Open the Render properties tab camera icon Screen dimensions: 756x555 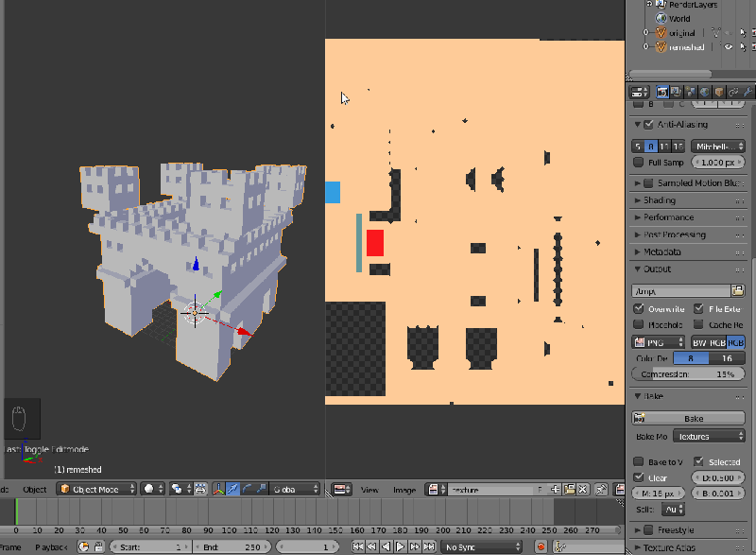(661, 92)
